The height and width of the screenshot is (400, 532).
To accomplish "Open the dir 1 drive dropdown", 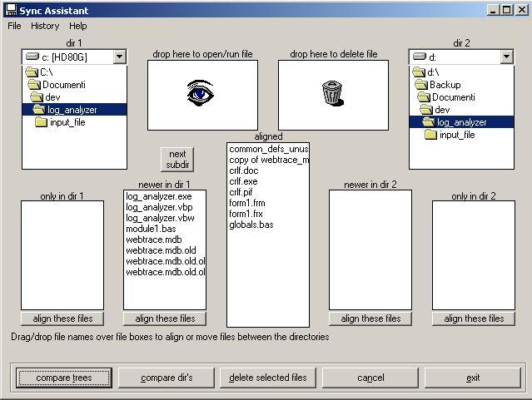I will (119, 57).
